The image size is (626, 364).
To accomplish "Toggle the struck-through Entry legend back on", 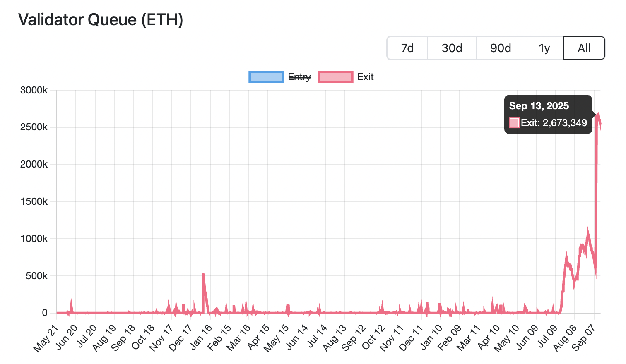I will [x=299, y=77].
